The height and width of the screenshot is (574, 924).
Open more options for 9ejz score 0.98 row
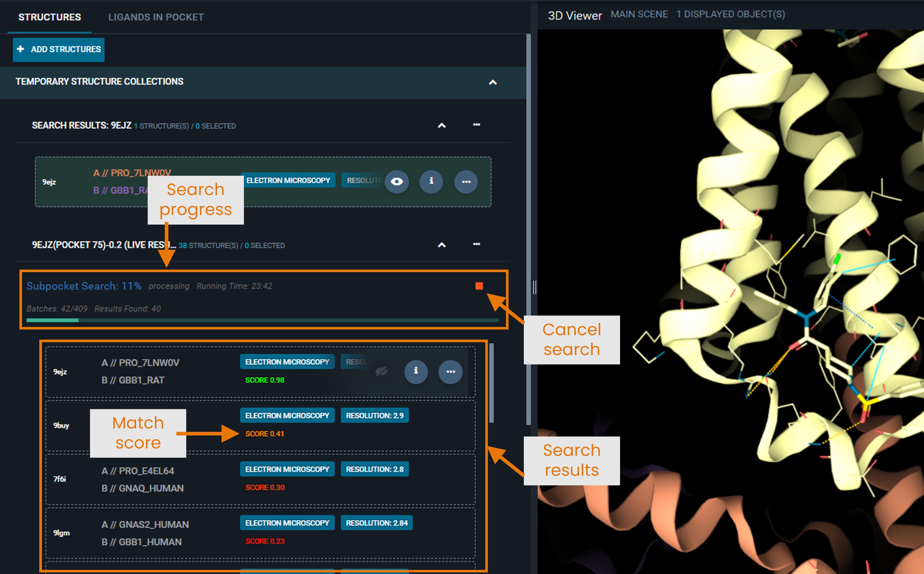(x=450, y=371)
